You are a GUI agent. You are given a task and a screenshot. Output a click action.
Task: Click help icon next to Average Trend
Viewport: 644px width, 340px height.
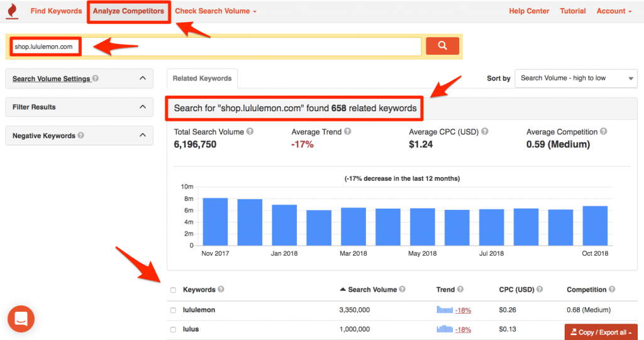(x=347, y=131)
